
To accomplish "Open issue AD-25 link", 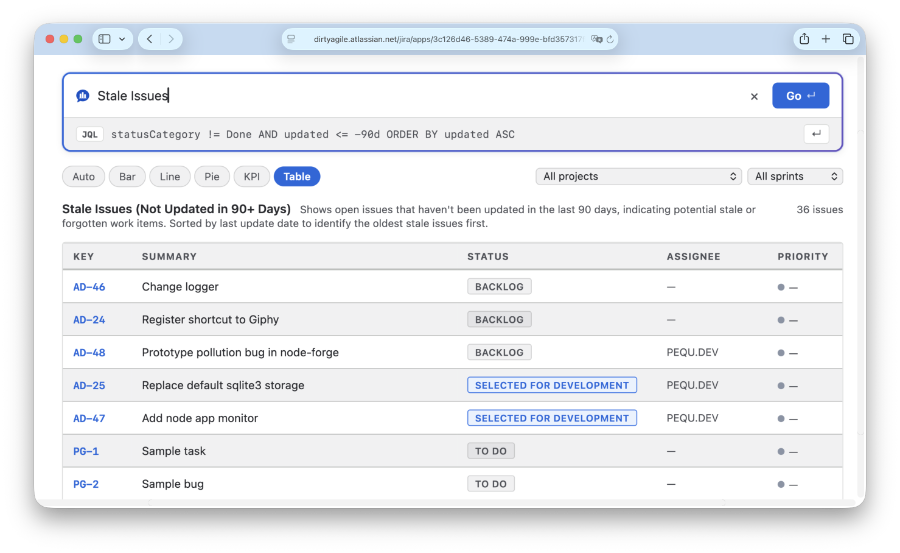I will pyautogui.click(x=89, y=385).
